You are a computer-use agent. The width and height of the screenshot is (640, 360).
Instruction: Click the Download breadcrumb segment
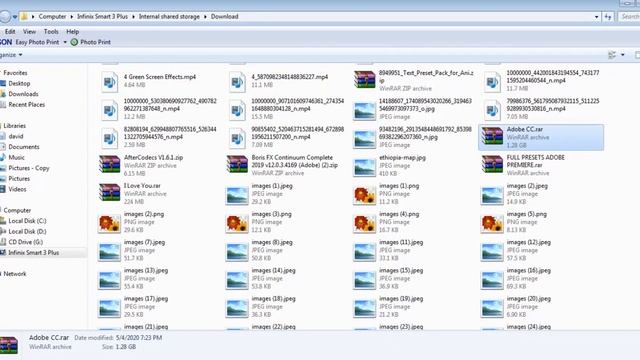coord(224,17)
